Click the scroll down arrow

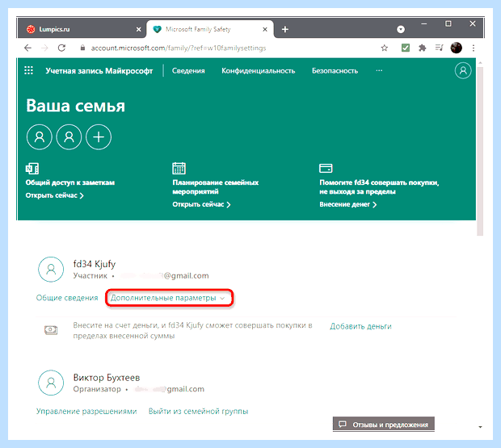pos(480,427)
